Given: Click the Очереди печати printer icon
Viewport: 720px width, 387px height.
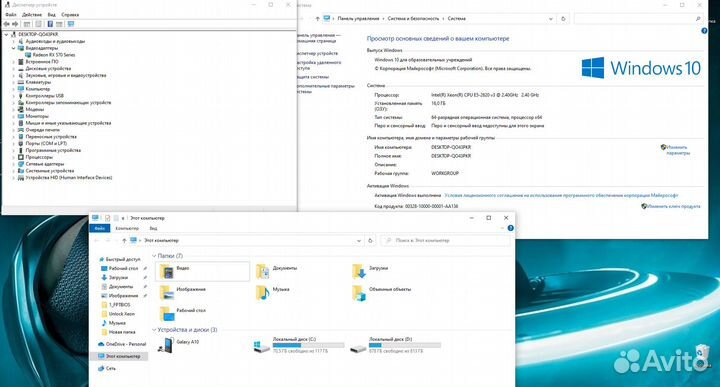Looking at the screenshot, I should [21, 130].
